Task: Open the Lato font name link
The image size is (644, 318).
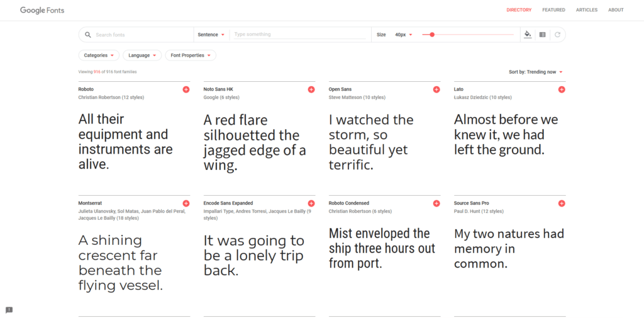Action: (458, 89)
